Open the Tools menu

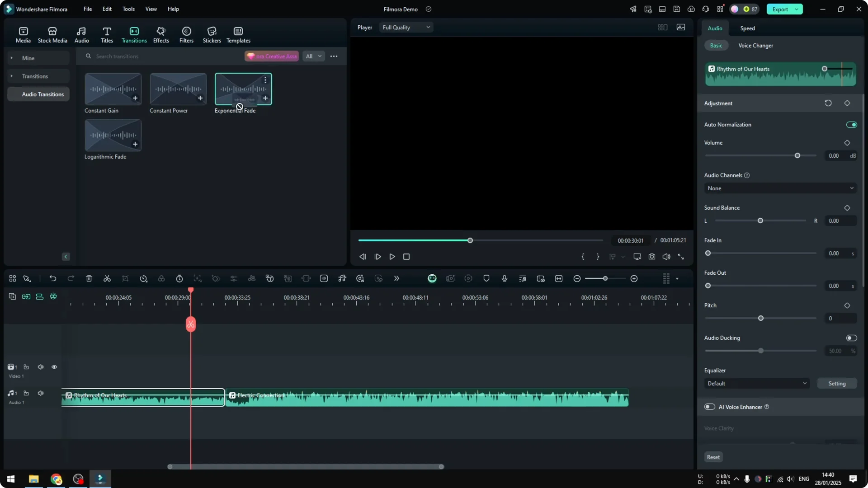128,9
